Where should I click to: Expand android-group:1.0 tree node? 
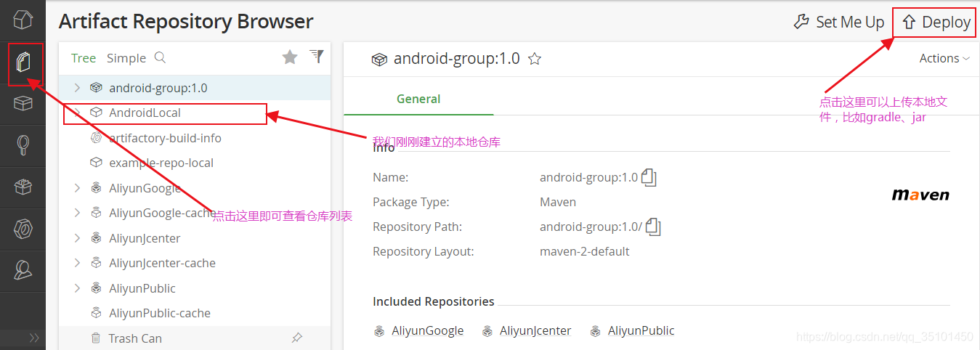77,88
